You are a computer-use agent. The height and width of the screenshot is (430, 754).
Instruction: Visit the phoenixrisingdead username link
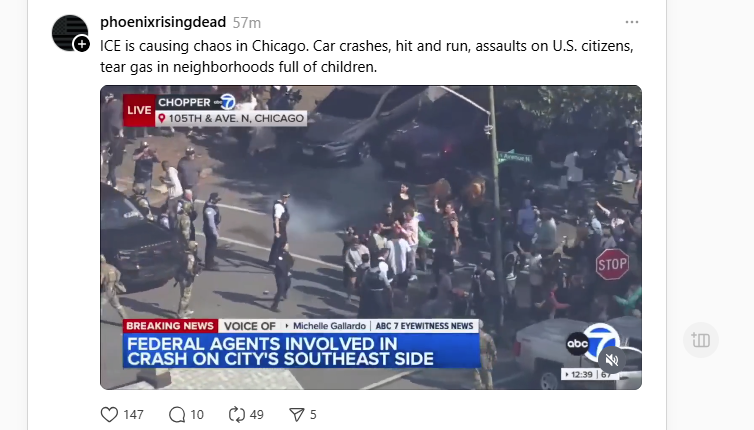pos(163,22)
